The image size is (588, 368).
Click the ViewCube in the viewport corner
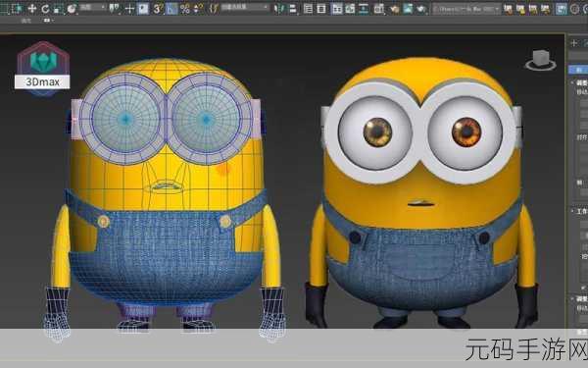[540, 60]
